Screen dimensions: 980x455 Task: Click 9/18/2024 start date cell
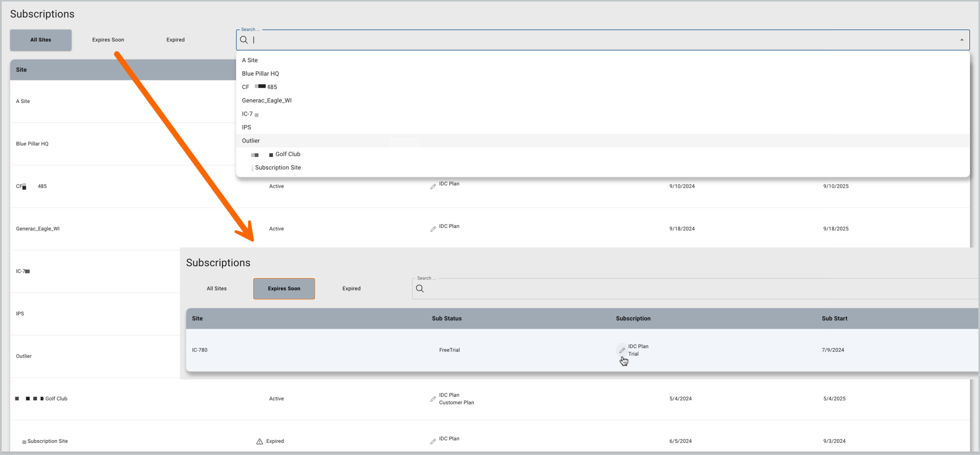(x=682, y=229)
